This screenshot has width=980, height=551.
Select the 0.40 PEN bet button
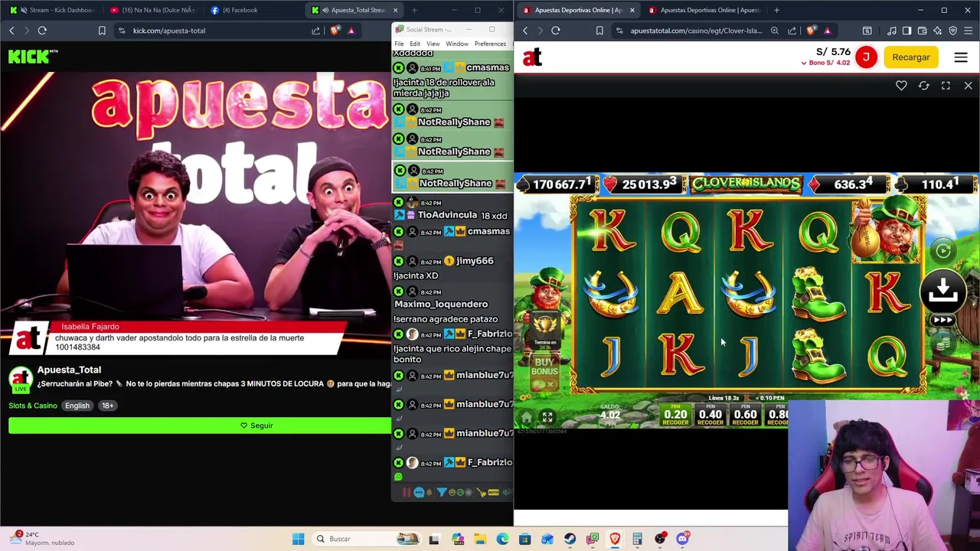(x=710, y=415)
